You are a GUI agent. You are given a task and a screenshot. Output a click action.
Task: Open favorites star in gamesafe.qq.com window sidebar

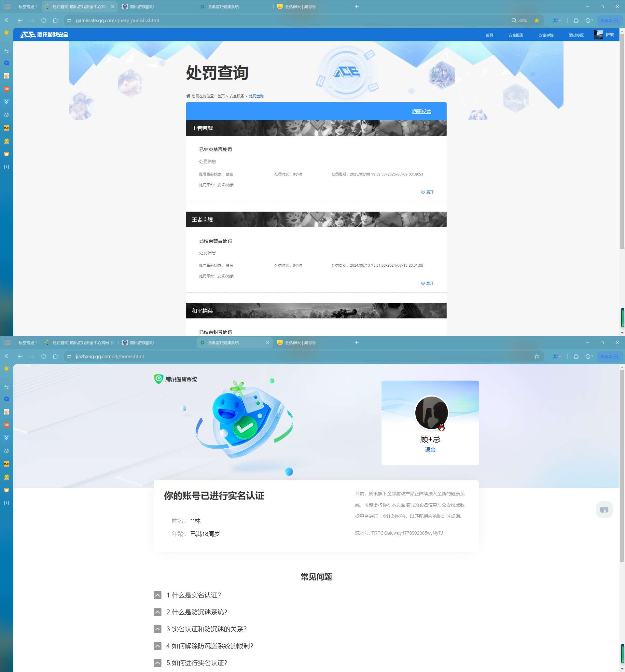click(x=7, y=33)
